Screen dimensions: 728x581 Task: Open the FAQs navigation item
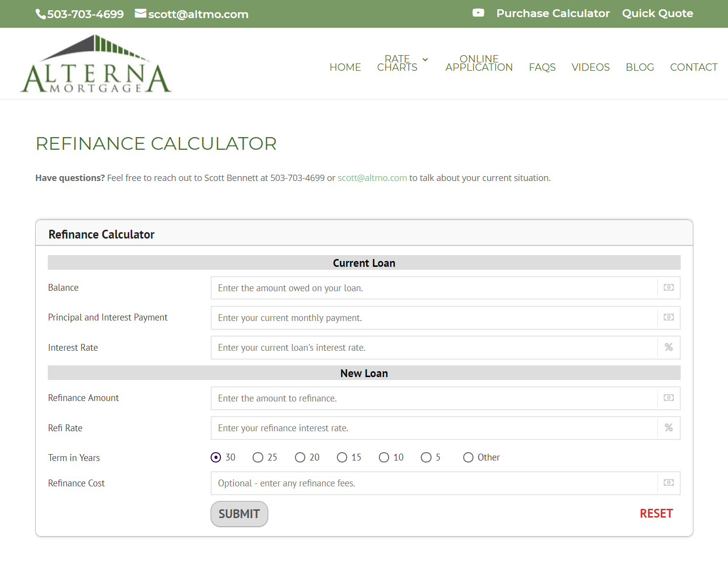pyautogui.click(x=542, y=67)
